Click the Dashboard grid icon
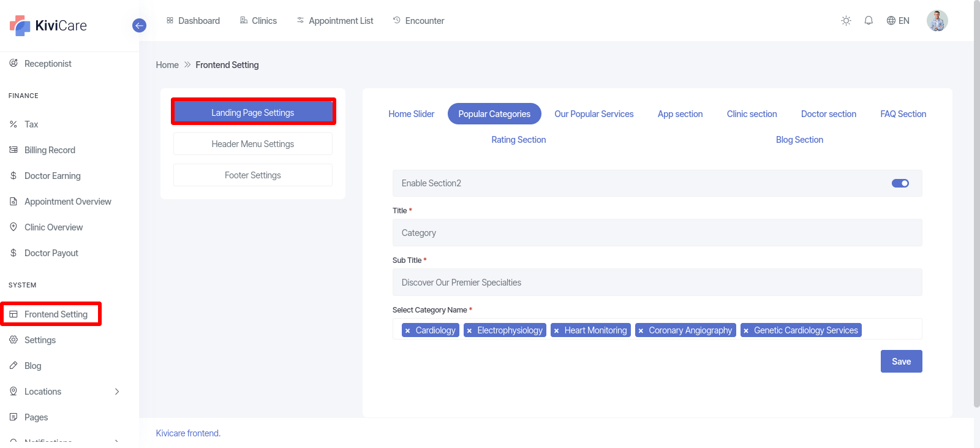Viewport: 980px width, 448px height. (x=170, y=20)
